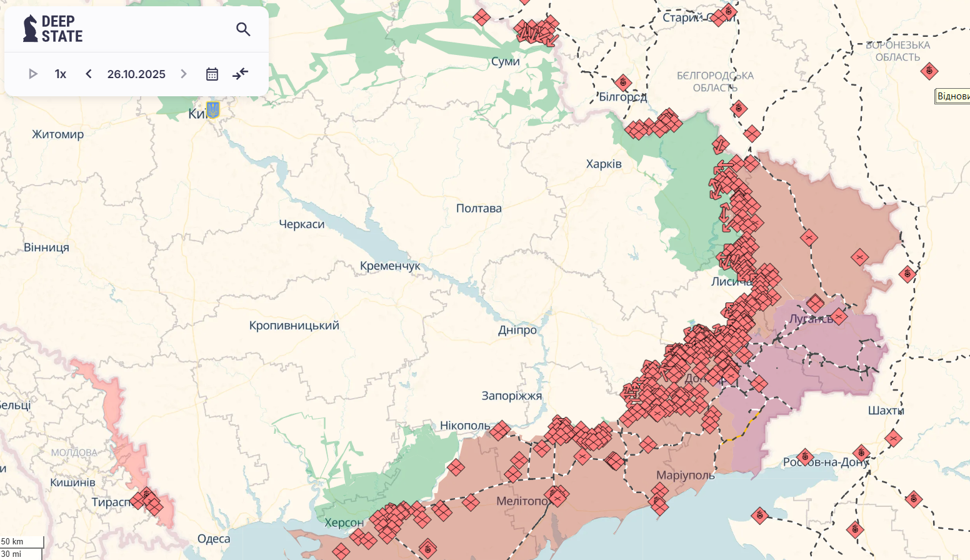Click the Kyiv coat of arms icon

coord(213,110)
